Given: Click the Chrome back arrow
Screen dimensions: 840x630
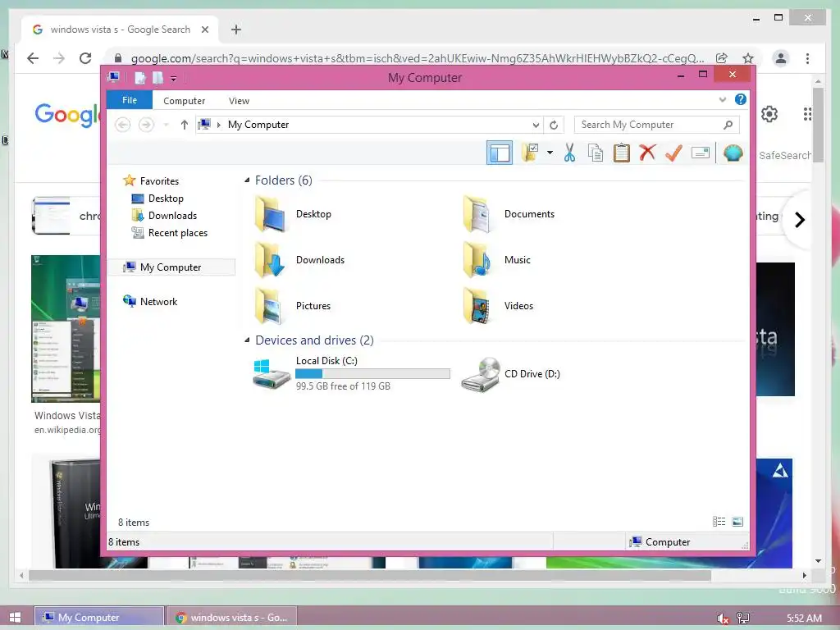Looking at the screenshot, I should click(33, 58).
